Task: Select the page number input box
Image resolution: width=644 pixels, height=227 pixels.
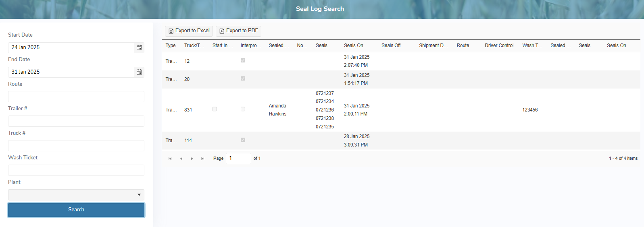Action: [x=238, y=158]
